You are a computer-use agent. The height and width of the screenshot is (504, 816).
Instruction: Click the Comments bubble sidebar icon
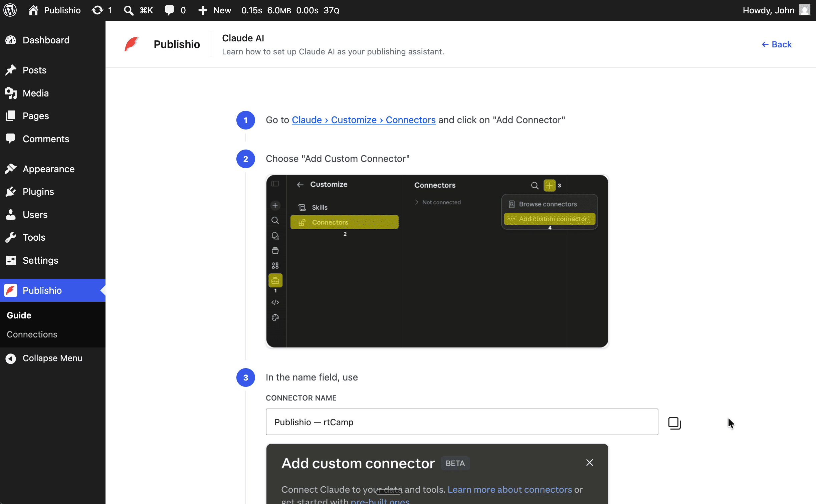11,139
